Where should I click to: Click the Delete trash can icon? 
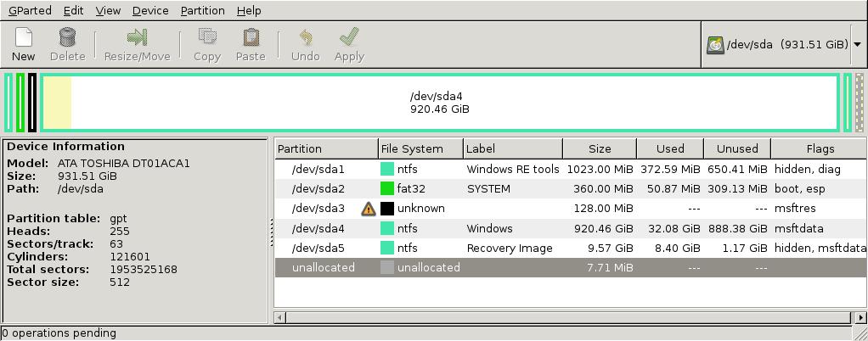tap(67, 37)
